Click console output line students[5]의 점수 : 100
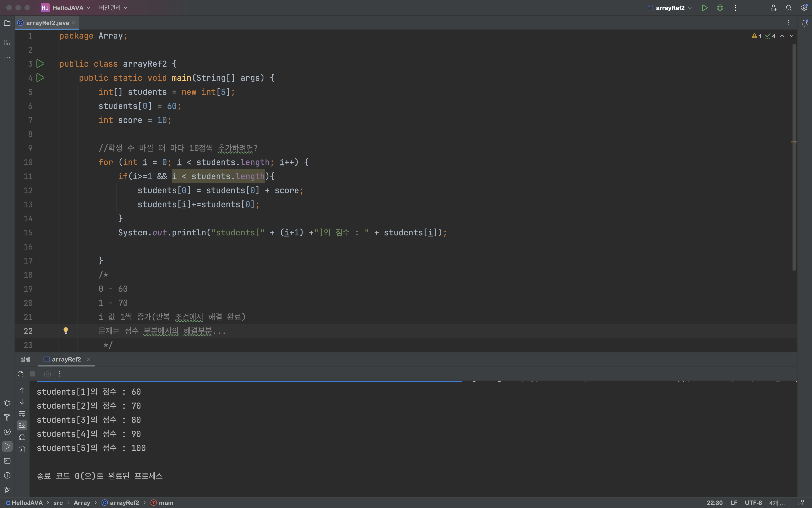The image size is (812, 508). (x=91, y=448)
